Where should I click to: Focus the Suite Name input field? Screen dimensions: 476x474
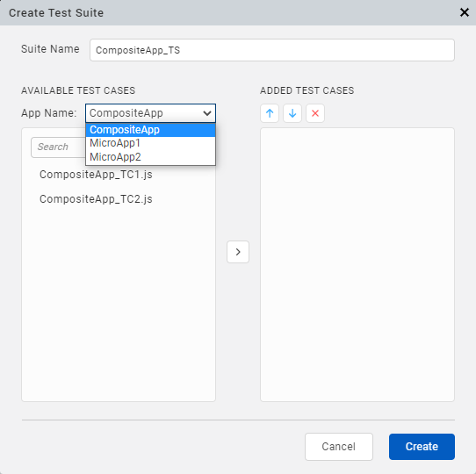click(272, 50)
